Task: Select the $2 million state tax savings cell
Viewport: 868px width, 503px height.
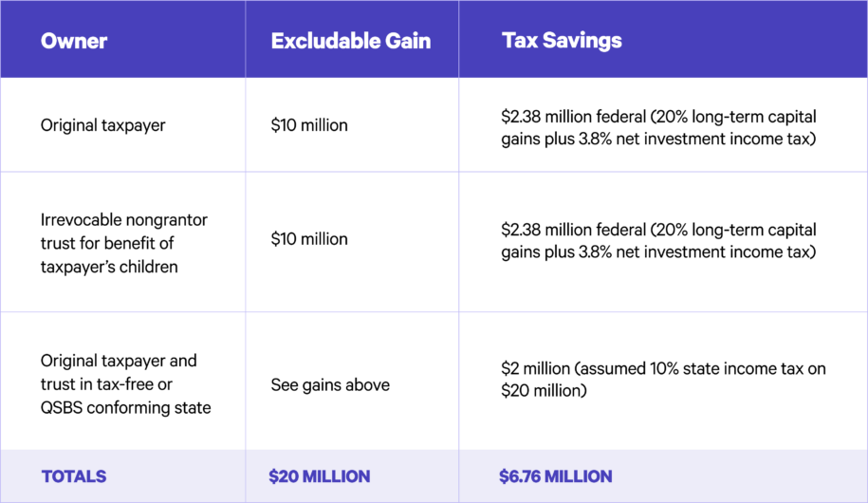Action: [663, 379]
